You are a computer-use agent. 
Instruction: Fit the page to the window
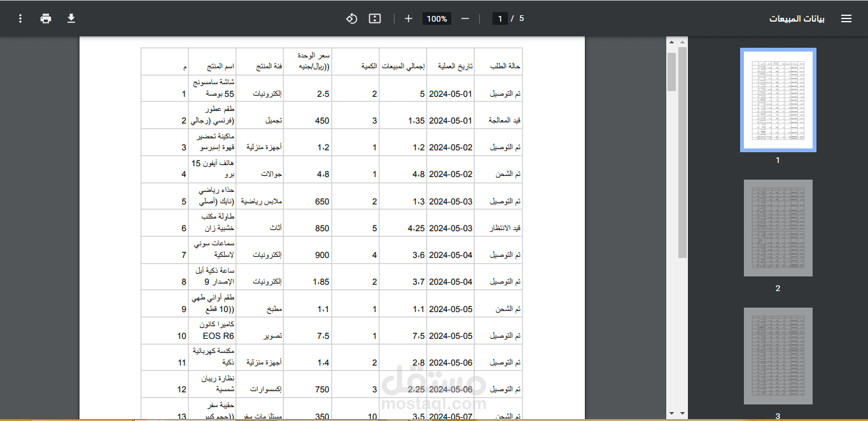pos(374,18)
